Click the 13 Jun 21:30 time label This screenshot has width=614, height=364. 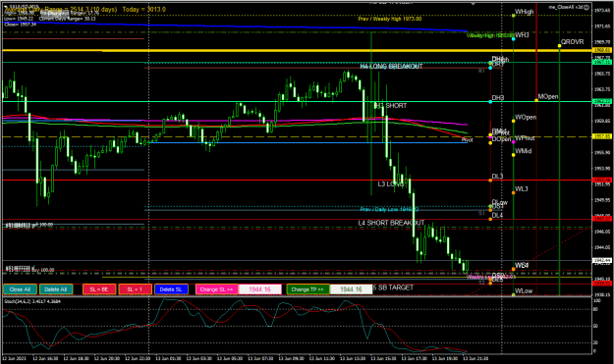475,358
